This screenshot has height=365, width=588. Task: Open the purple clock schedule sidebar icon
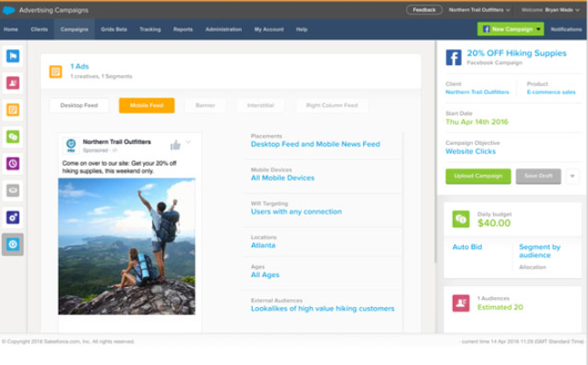[x=13, y=163]
